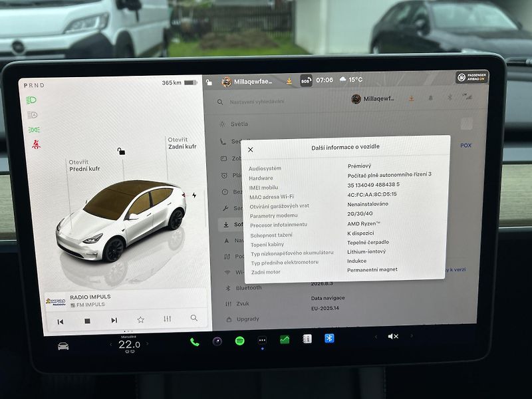Image resolution: width=532 pixels, height=399 pixels.
Task: Raise volume with right chevron
Action: pyautogui.click(x=412, y=336)
